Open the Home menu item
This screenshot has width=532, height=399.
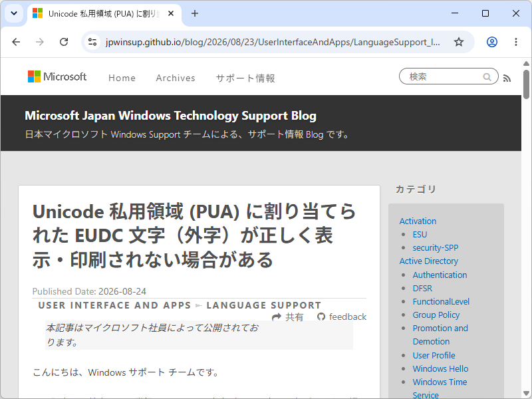tap(122, 78)
